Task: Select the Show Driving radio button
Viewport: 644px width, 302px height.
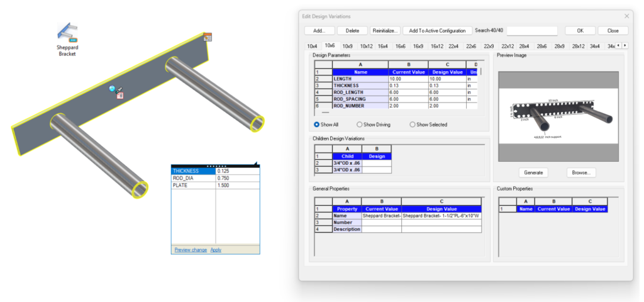Action: pos(359,125)
